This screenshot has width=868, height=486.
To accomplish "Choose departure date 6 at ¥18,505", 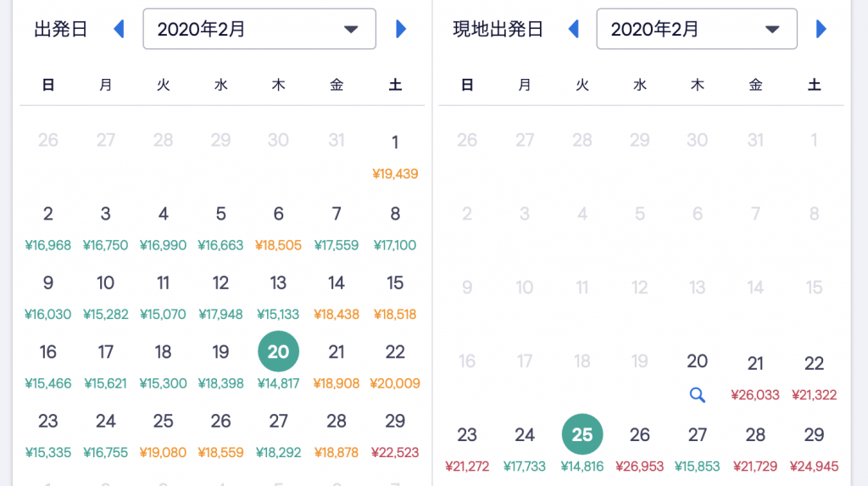I will tap(278, 228).
